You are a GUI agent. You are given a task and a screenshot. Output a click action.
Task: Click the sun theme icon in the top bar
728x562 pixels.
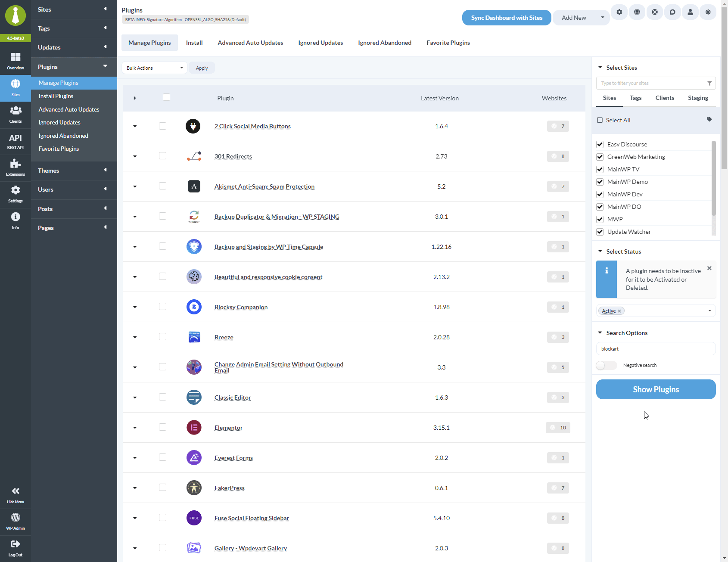tap(708, 12)
